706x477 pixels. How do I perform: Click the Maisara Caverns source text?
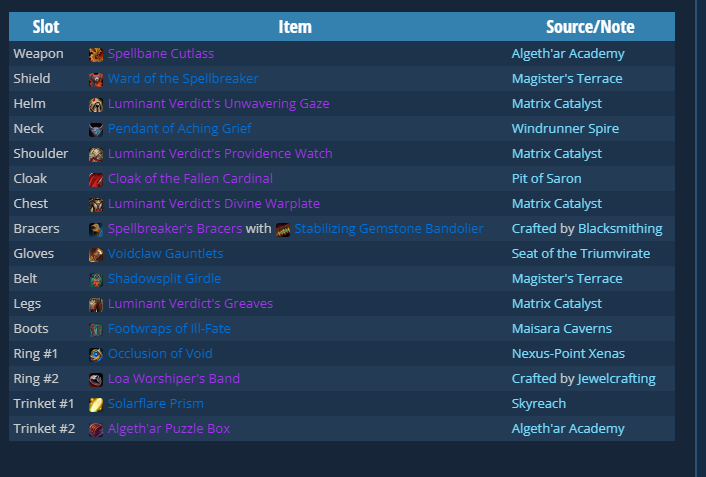coord(561,328)
